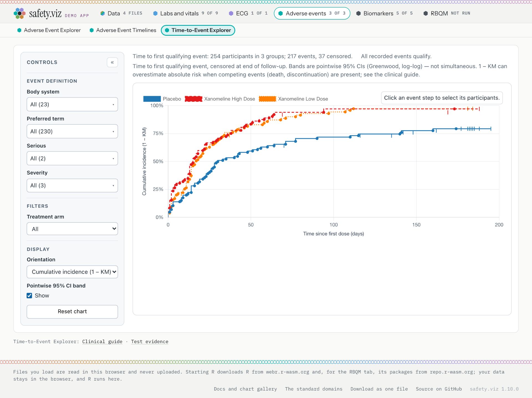Toggle the Show CI band checkbox
This screenshot has height=398, width=532.
coord(29,296)
